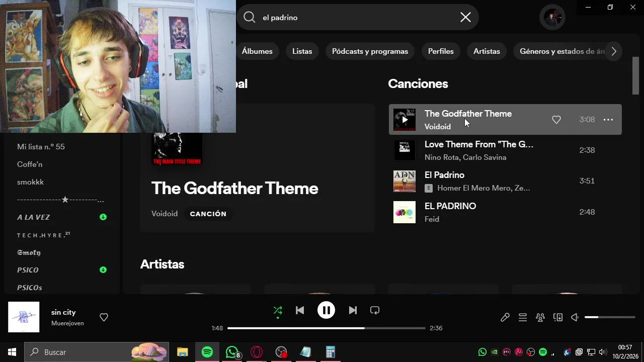Open the T E C H . H Y R E playlist

click(x=43, y=235)
